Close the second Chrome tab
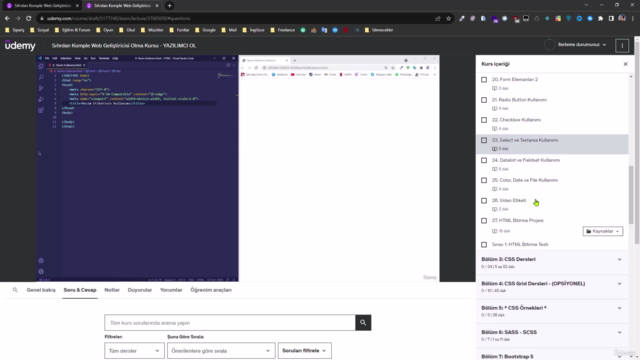Viewport: 640px width, 360px height. coord(157,6)
